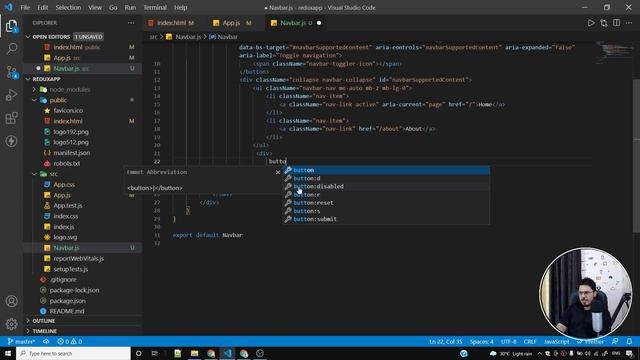Click the Prettier status item
The height and width of the screenshot is (360, 640).
(591, 341)
